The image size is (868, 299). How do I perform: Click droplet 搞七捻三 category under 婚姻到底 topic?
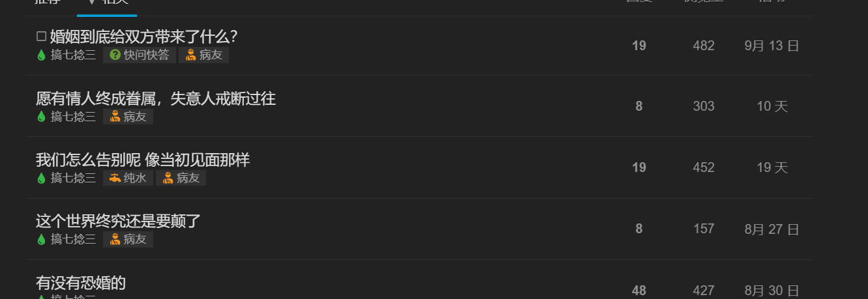point(67,55)
